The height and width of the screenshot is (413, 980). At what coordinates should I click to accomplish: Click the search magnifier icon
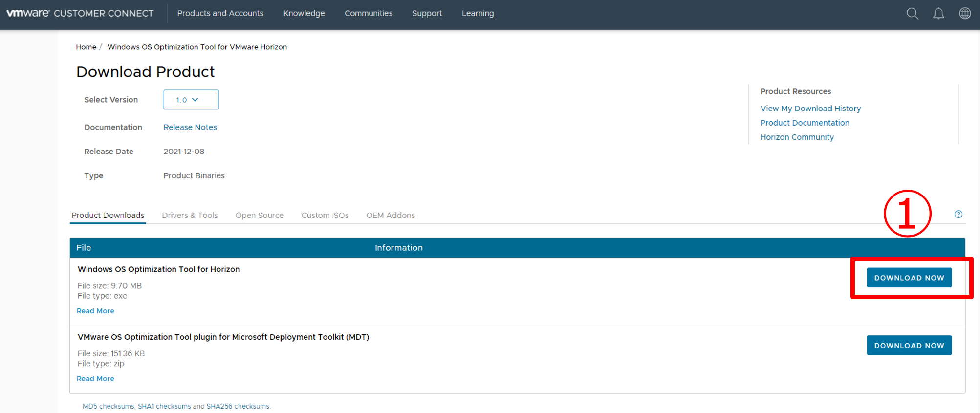[x=912, y=14]
